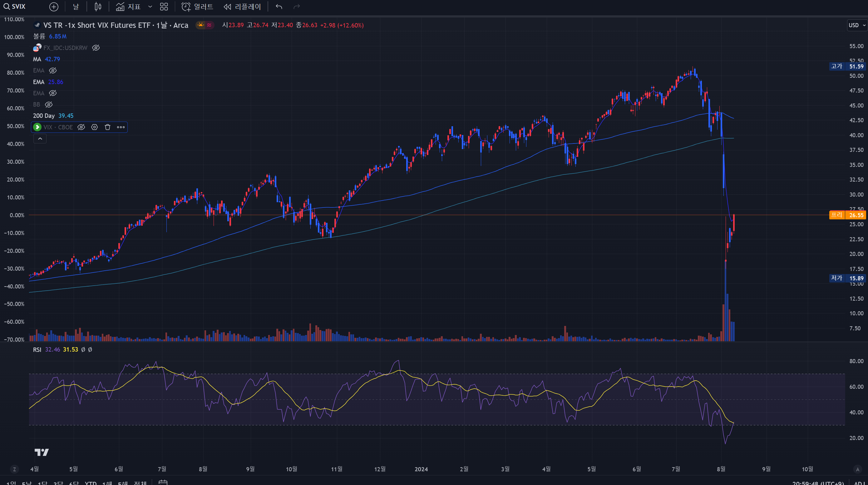Click the closing price 종26.63 in header
868x485 pixels.
307,25
